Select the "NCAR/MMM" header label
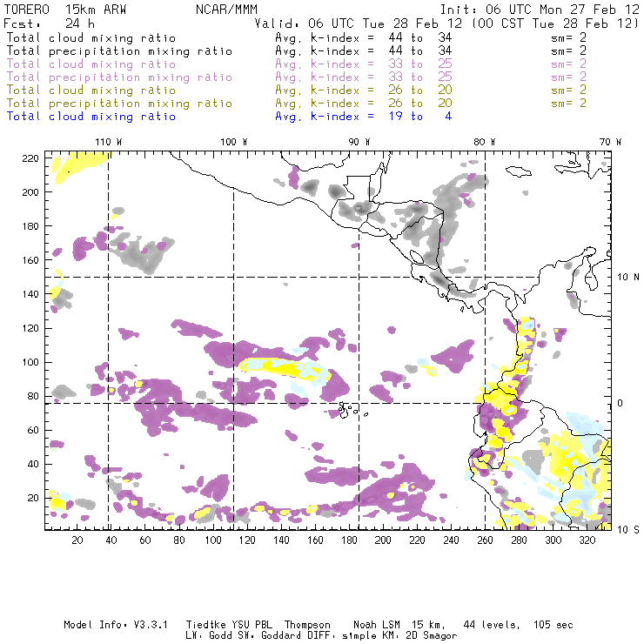644x644 pixels. [227, 10]
